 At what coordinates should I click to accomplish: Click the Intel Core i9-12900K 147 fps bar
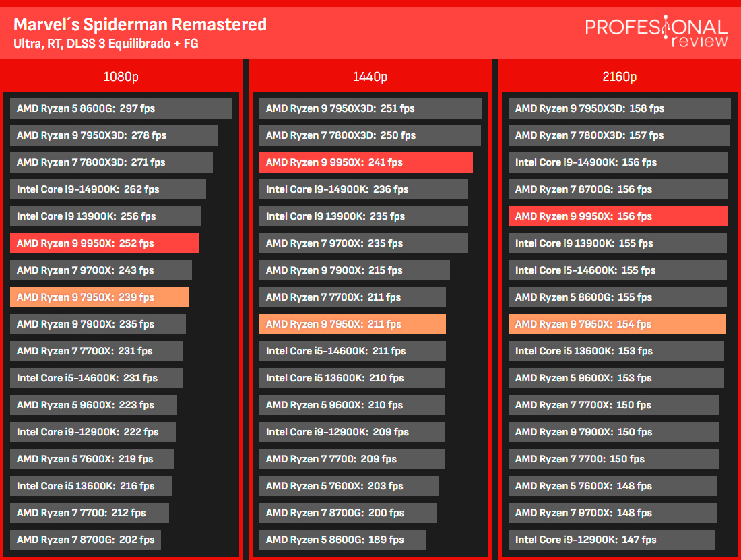[612, 539]
